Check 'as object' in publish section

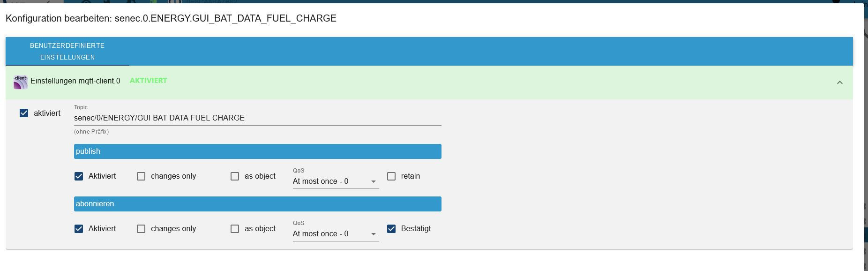tap(235, 176)
